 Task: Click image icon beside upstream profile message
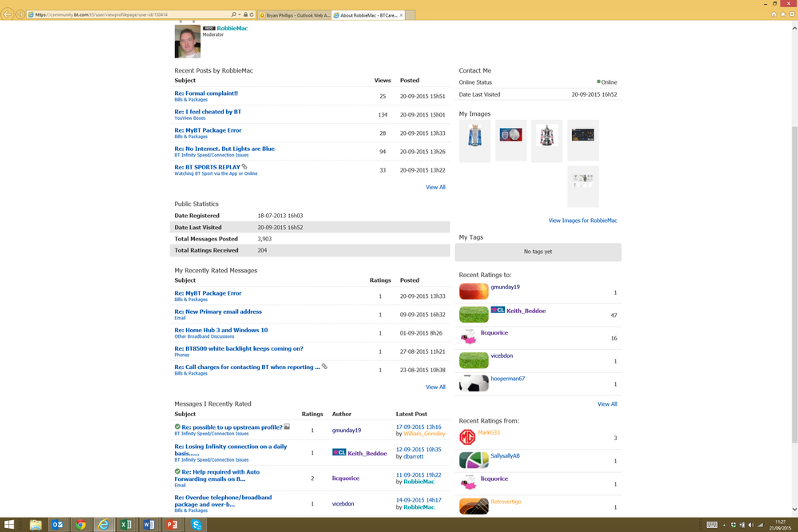(x=287, y=427)
